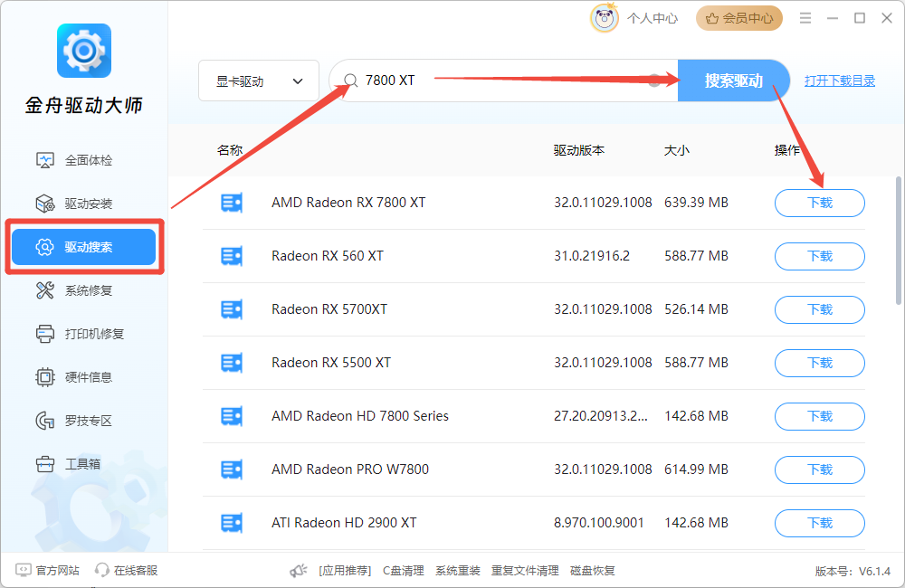Click the user avatar icon at top
Image resolution: width=905 pixels, height=588 pixels.
click(604, 18)
